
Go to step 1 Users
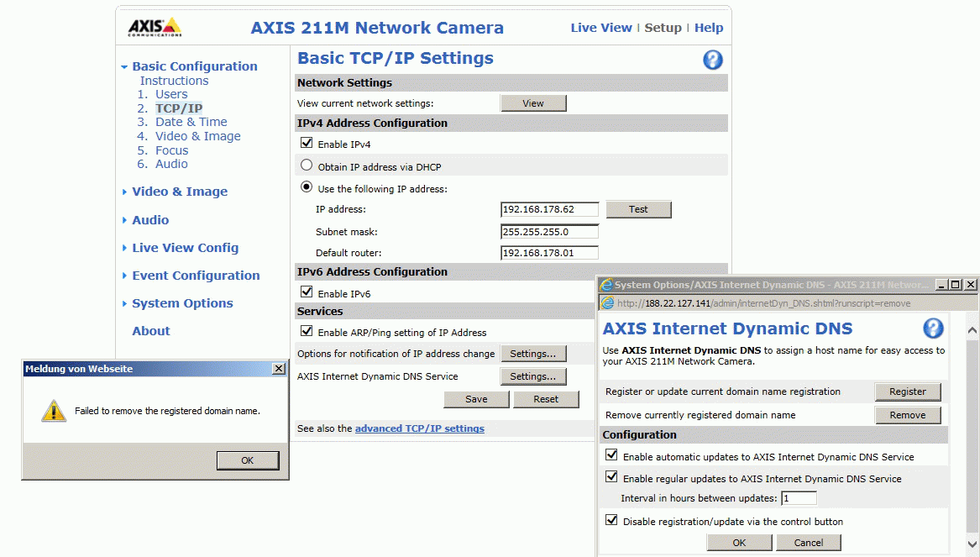171,94
